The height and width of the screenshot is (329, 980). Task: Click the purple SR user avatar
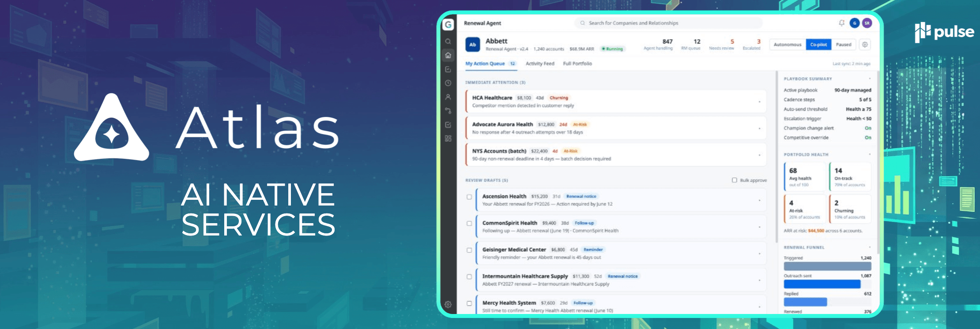click(867, 23)
